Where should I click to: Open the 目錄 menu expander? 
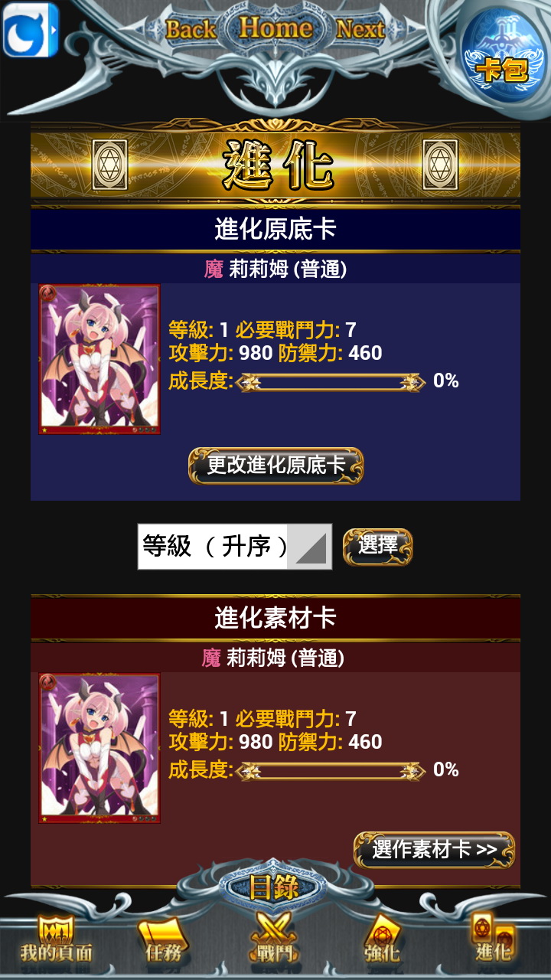(275, 887)
